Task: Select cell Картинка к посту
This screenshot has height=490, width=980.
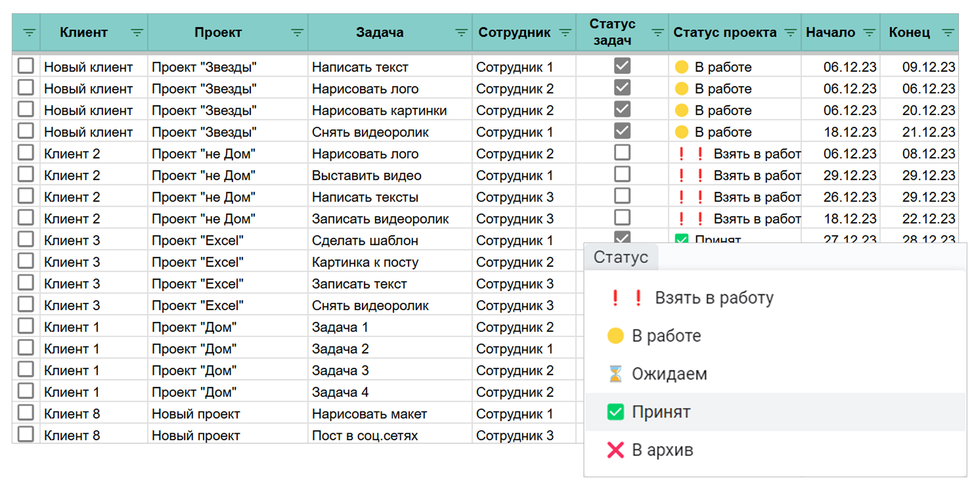Action: point(390,262)
